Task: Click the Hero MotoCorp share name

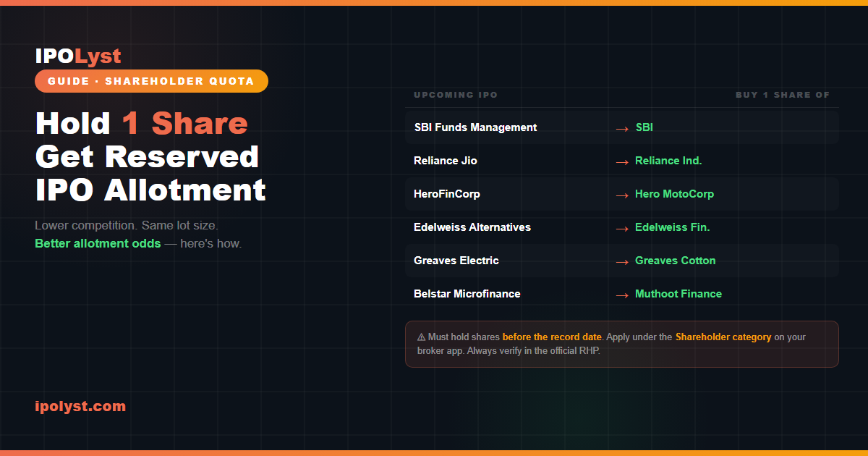Action: (x=674, y=194)
